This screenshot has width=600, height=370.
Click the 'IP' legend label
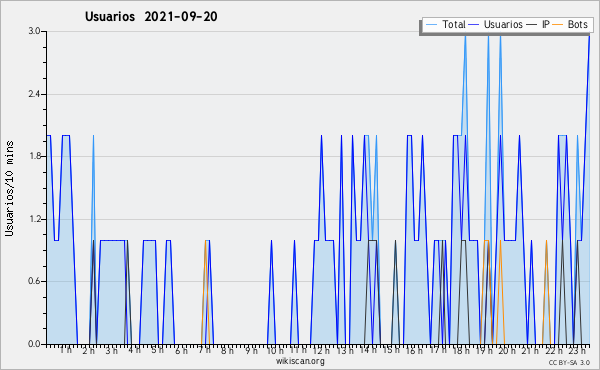[546, 24]
